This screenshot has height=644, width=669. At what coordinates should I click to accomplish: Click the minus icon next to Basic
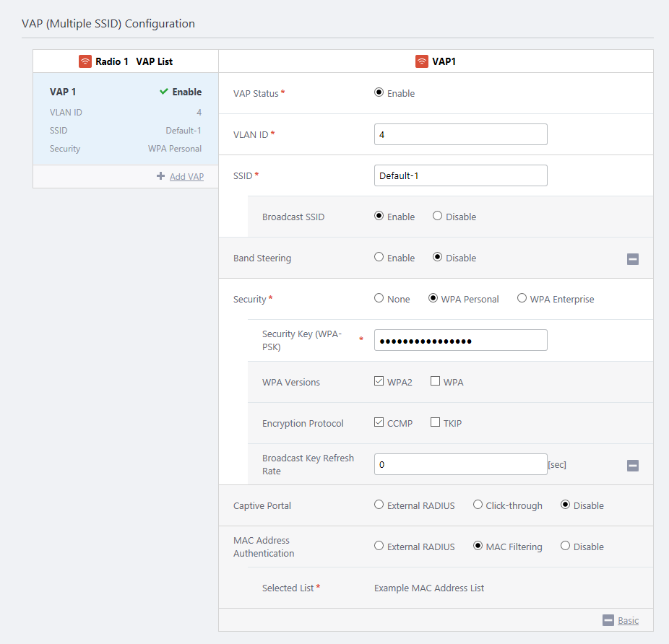coord(608,620)
